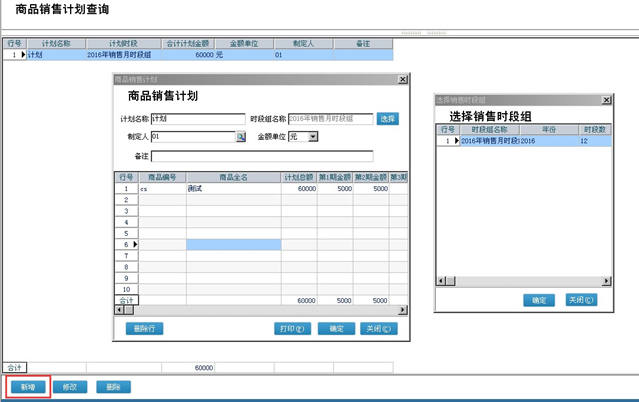Open the 金额单位 dropdown
Viewport: 639px width, 402px height.
[313, 137]
